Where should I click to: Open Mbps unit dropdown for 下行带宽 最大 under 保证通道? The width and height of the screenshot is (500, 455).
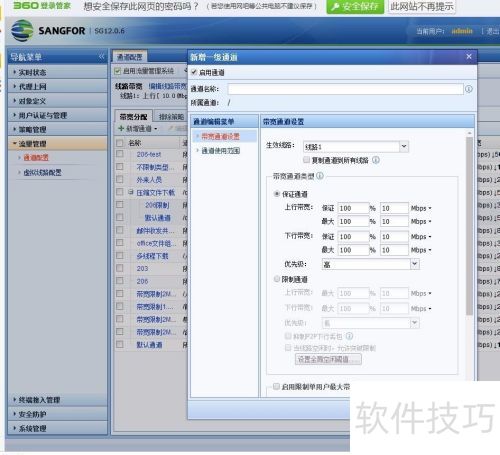(x=421, y=250)
